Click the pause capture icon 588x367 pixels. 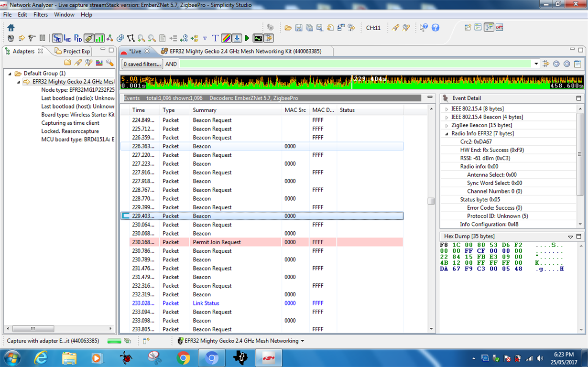42,38
